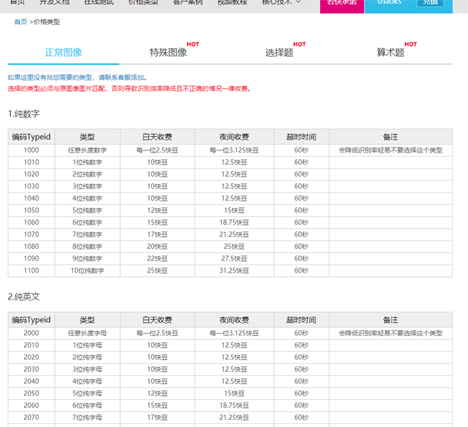Open 开发文档 in the top navigation
The width and height of the screenshot is (468, 427).
[55, 2]
